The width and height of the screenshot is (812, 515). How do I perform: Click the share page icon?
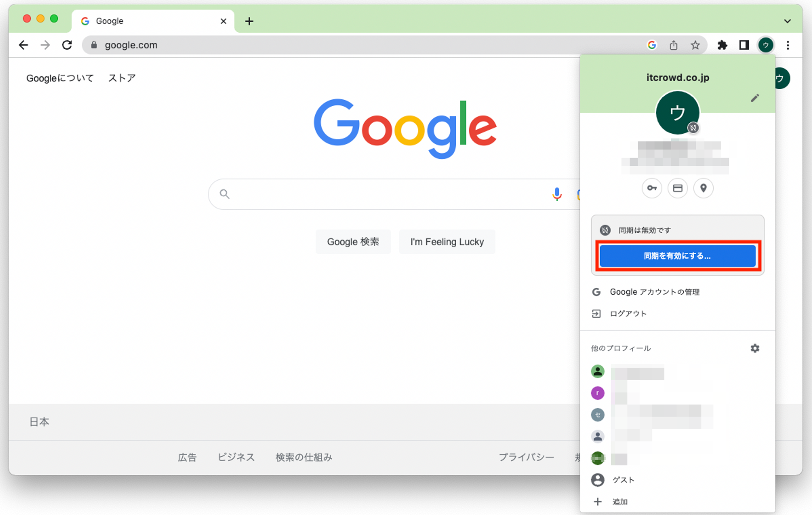tap(673, 45)
